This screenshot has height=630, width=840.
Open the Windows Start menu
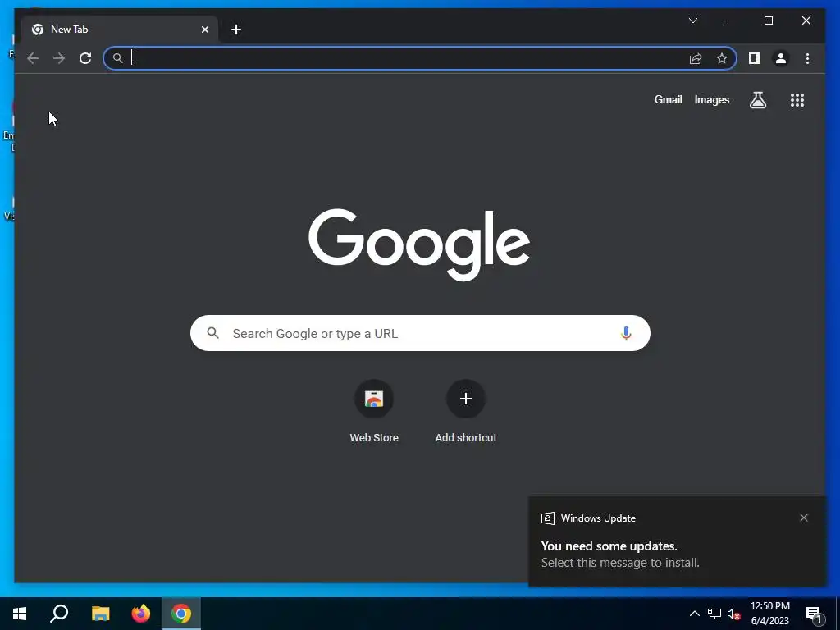click(20, 614)
